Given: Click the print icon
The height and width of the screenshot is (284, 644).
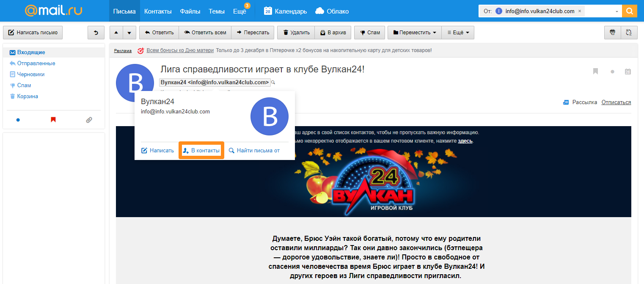Looking at the screenshot, I should point(612,33).
